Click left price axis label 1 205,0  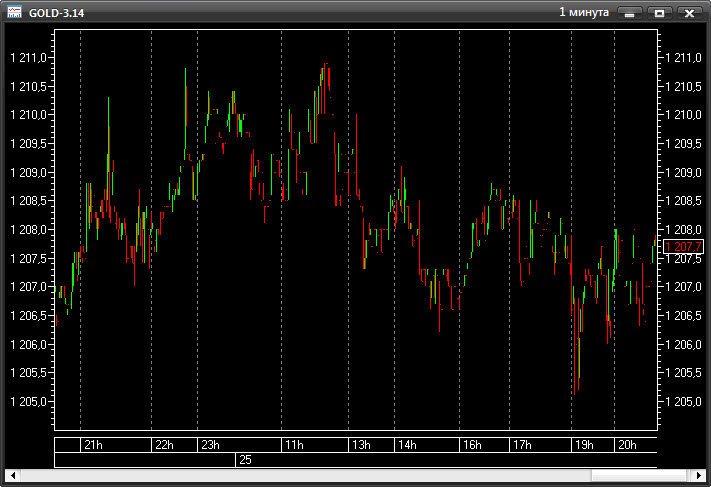29,401
